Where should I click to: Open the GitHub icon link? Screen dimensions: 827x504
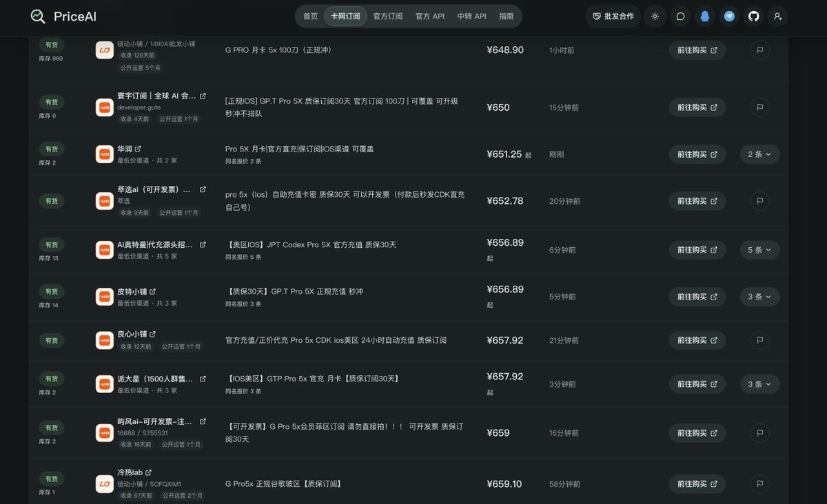[x=754, y=17]
